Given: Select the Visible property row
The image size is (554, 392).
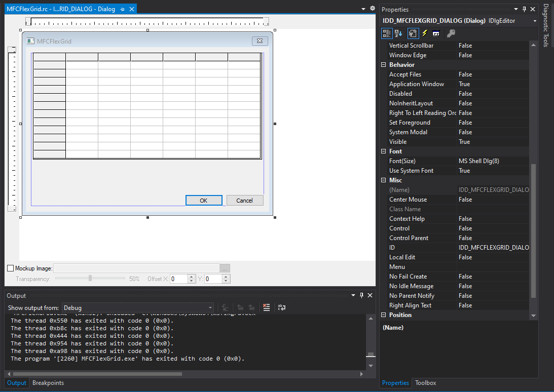Looking at the screenshot, I should click(x=455, y=142).
